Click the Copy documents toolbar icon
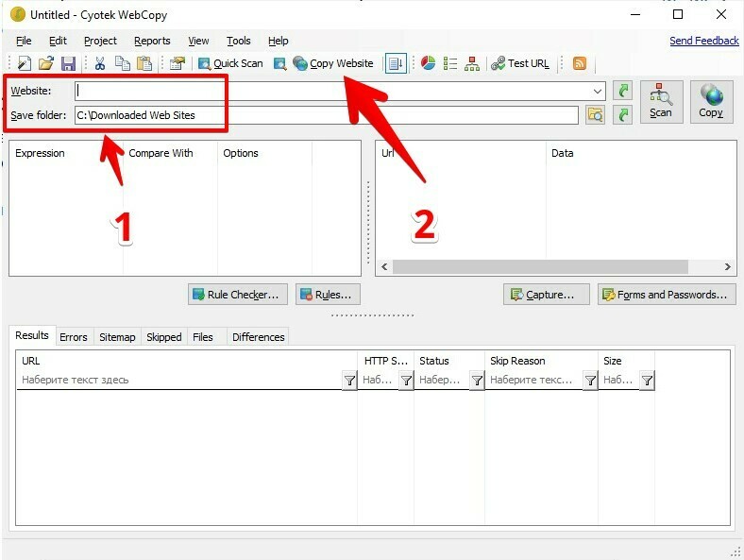 tap(123, 63)
